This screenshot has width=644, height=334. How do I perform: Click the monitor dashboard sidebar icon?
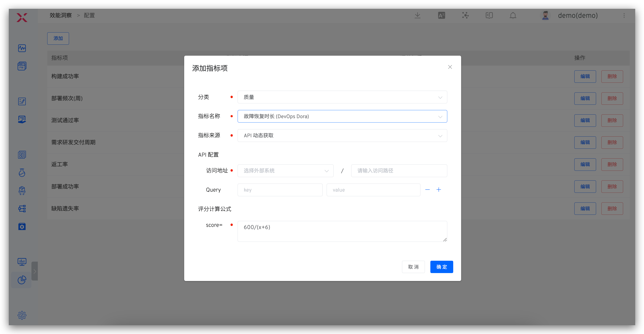(x=22, y=262)
